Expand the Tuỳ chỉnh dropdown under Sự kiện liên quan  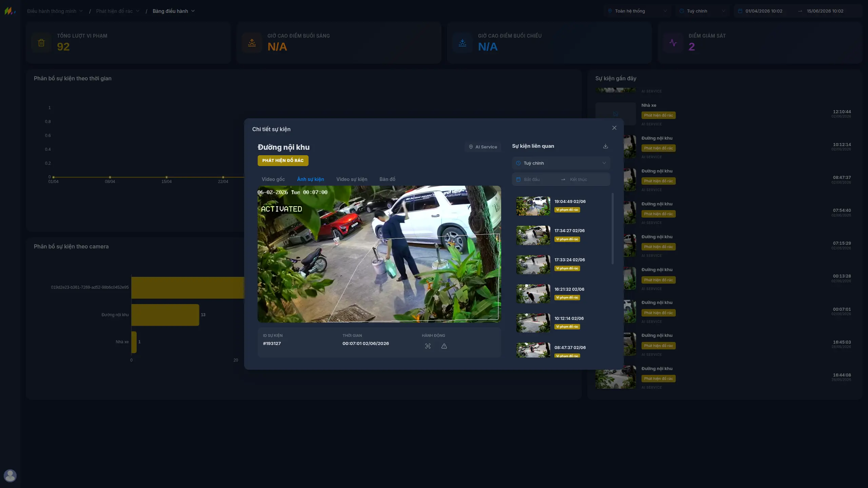(561, 163)
